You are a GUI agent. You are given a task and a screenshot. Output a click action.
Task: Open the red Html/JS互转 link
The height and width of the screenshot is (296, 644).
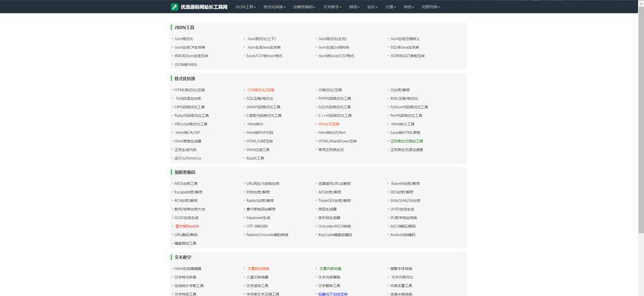click(328, 124)
